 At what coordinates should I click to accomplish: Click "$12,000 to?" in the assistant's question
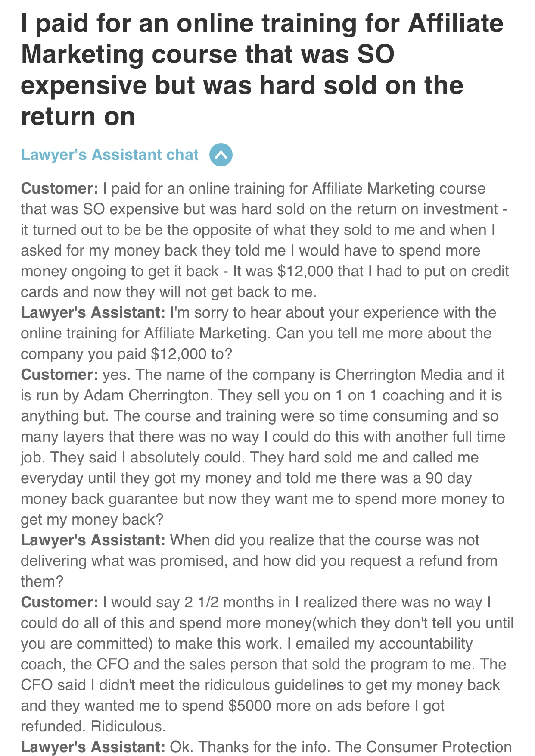click(191, 354)
